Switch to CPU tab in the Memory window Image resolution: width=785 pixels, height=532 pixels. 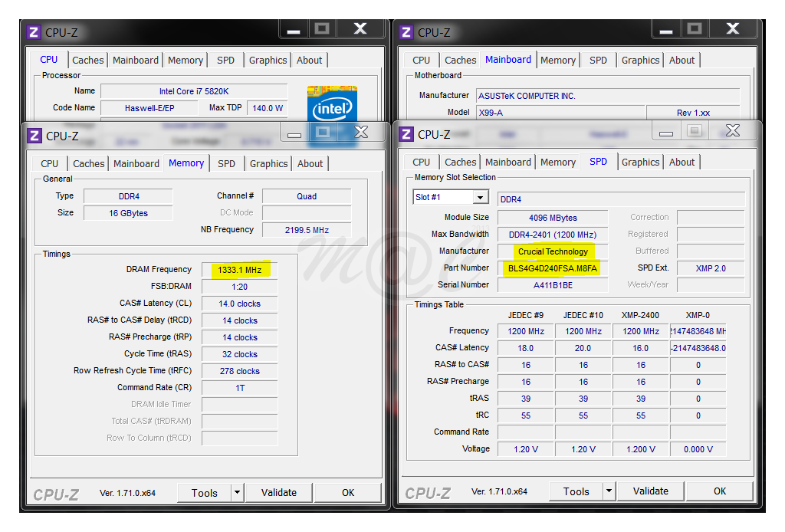point(50,163)
